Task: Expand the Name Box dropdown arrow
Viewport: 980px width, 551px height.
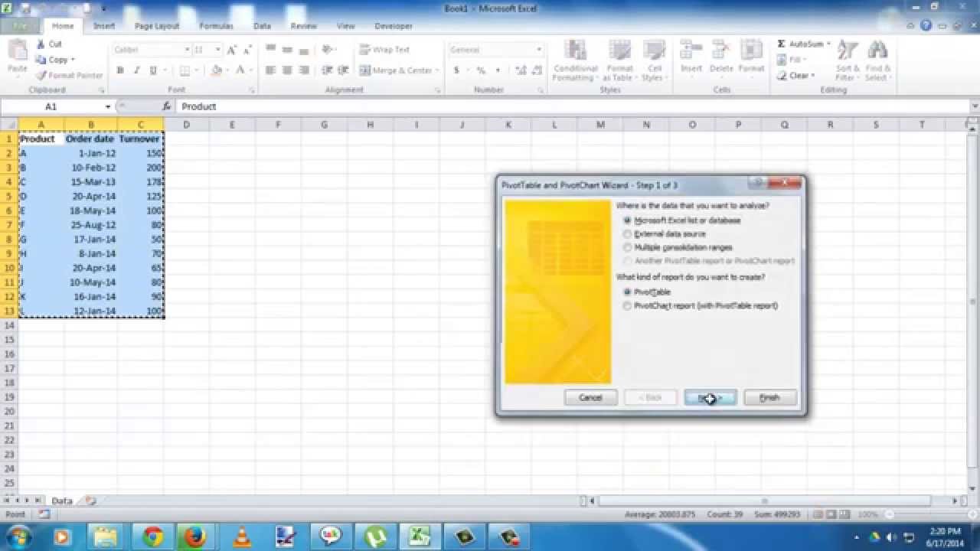Action: [x=108, y=107]
